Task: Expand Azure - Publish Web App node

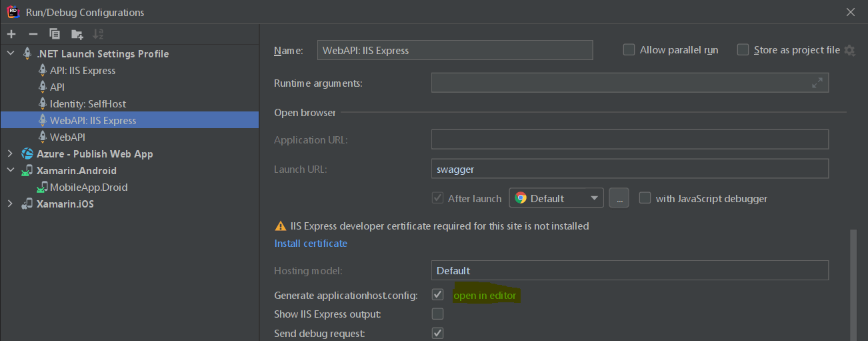Action: [x=11, y=153]
